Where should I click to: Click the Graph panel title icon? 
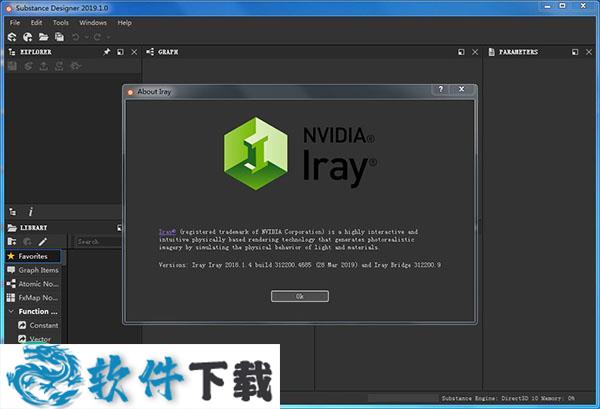pyautogui.click(x=150, y=52)
